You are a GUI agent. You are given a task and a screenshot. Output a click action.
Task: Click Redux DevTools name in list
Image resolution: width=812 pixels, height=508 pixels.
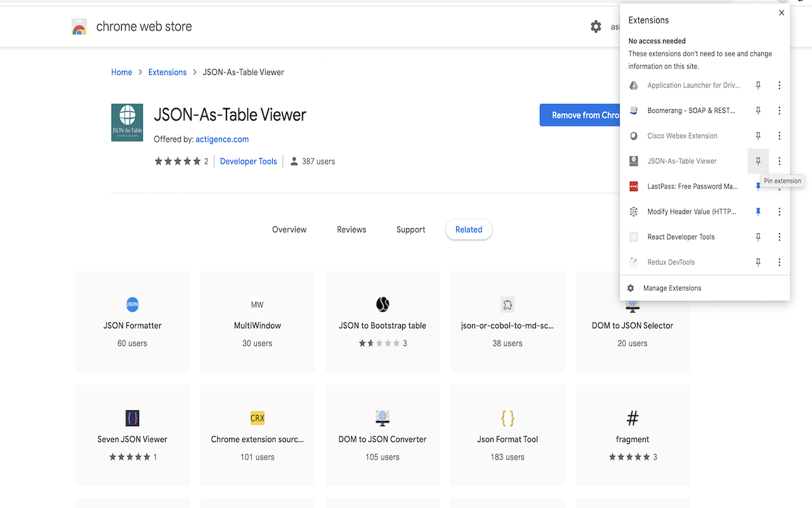671,262
